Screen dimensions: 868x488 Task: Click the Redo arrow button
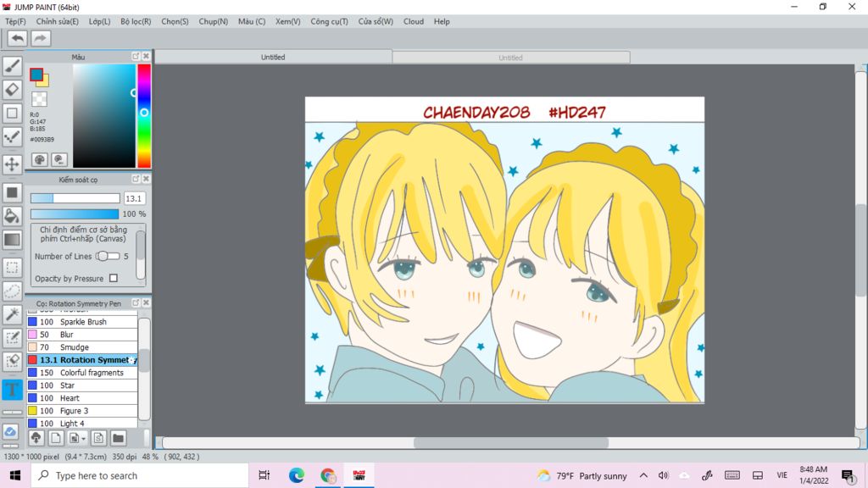click(x=41, y=38)
